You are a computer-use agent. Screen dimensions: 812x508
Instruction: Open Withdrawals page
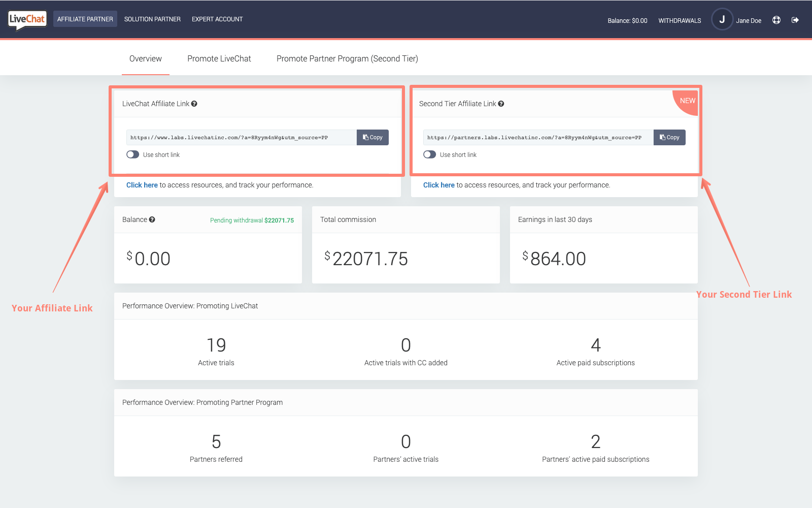(680, 21)
